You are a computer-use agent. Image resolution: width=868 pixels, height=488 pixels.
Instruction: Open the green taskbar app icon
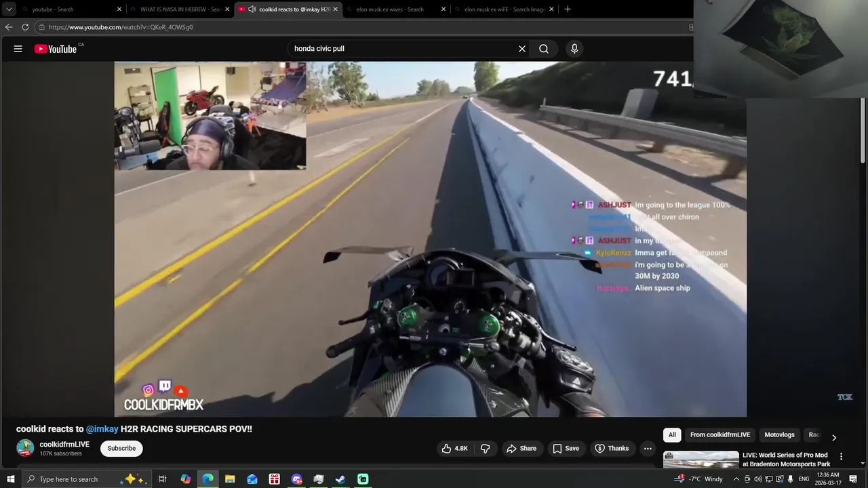[x=363, y=479]
